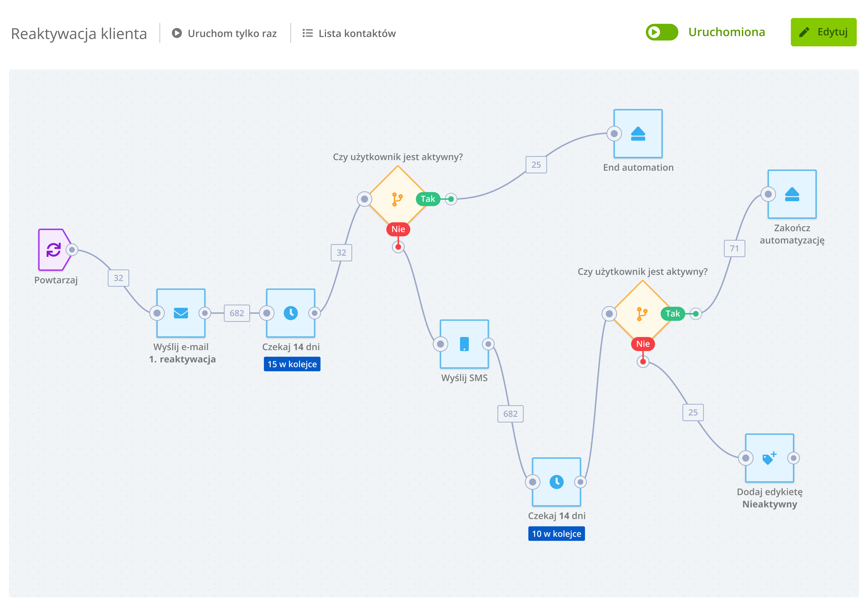Viewport: 868px width, 606px height.
Task: Click counter 682 after Wyślij SMS
Action: pos(510,414)
